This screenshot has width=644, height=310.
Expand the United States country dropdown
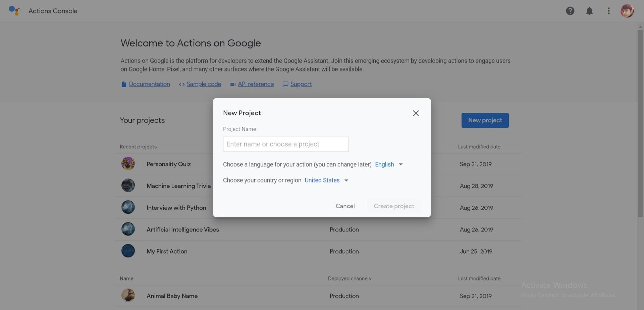326,180
